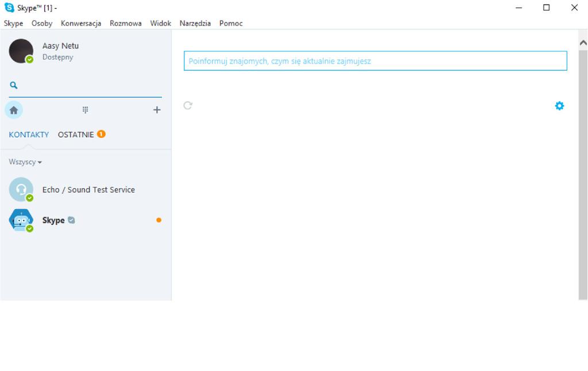Open Aasy Netu profile avatar
588x371 pixels.
[x=21, y=51]
